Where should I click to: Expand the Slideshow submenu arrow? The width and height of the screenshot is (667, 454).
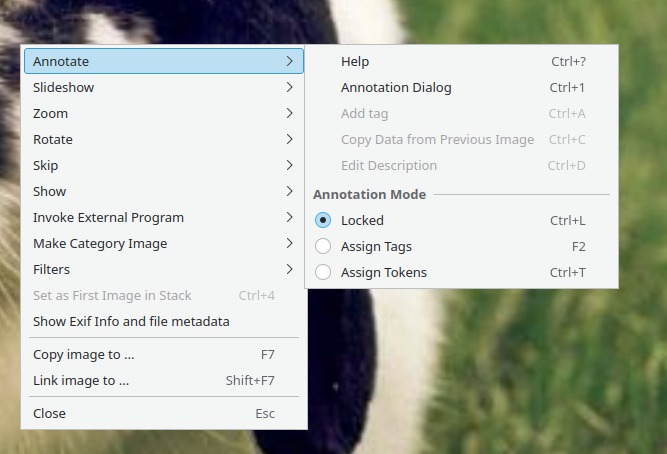pyautogui.click(x=290, y=87)
